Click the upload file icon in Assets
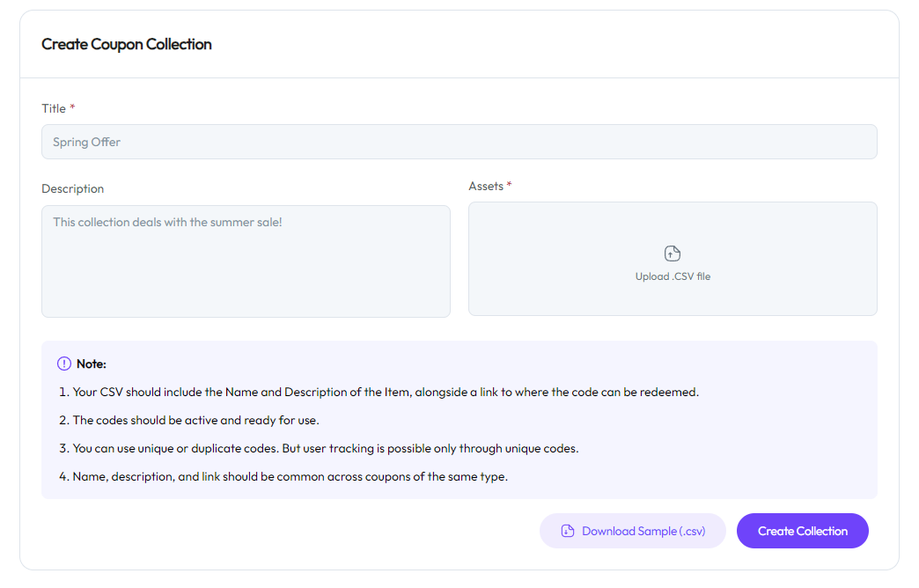Viewport: 919px width, 588px height. [673, 254]
